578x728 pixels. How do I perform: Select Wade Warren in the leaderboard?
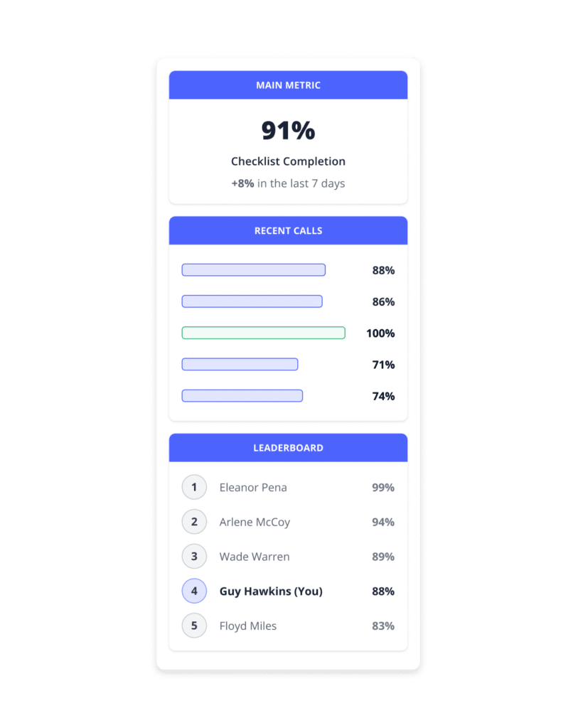pyautogui.click(x=289, y=556)
